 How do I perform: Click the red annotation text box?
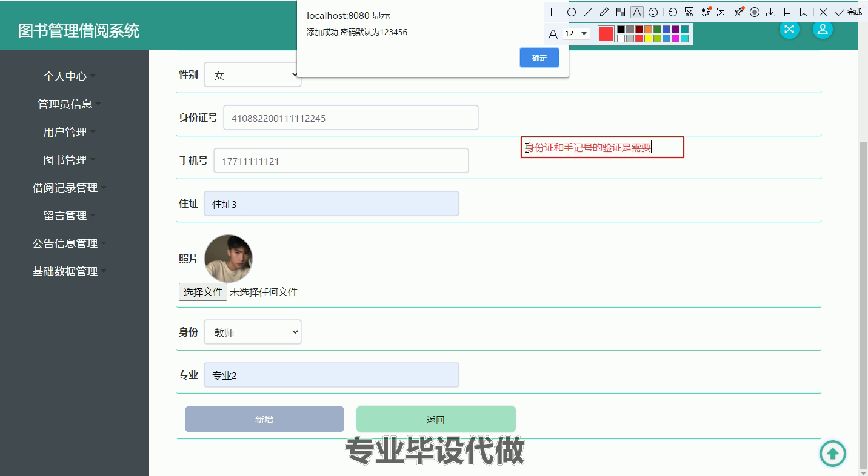(603, 147)
